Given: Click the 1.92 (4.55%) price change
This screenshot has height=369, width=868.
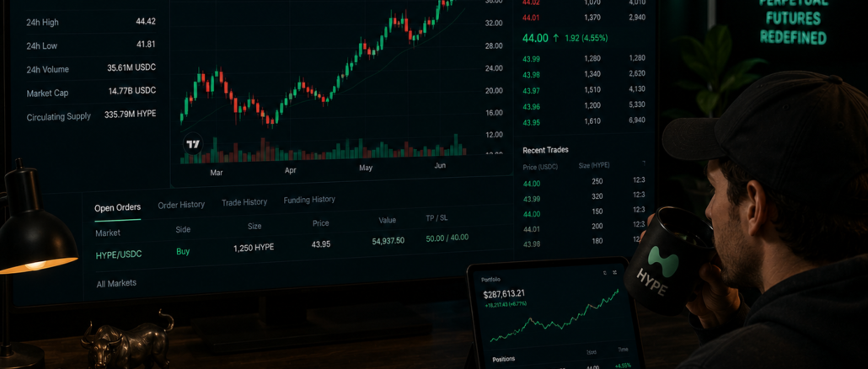Looking at the screenshot, I should click(587, 38).
